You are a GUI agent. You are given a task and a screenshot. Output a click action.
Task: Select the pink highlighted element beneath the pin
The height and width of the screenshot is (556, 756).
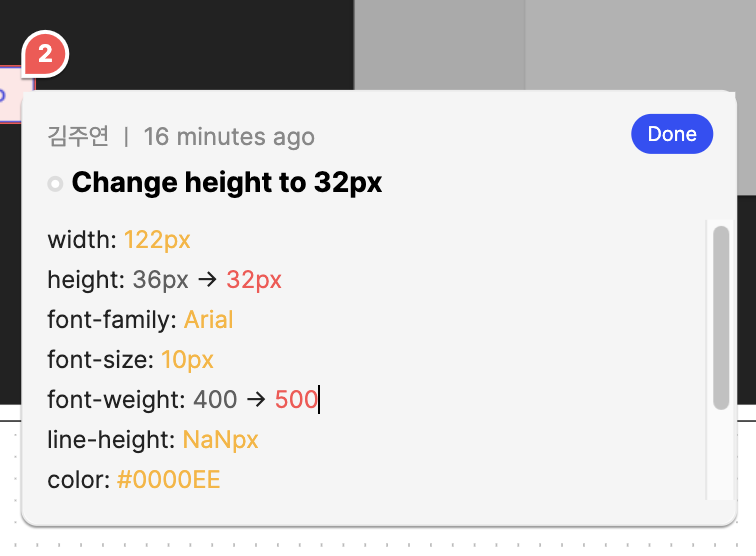coord(11,95)
